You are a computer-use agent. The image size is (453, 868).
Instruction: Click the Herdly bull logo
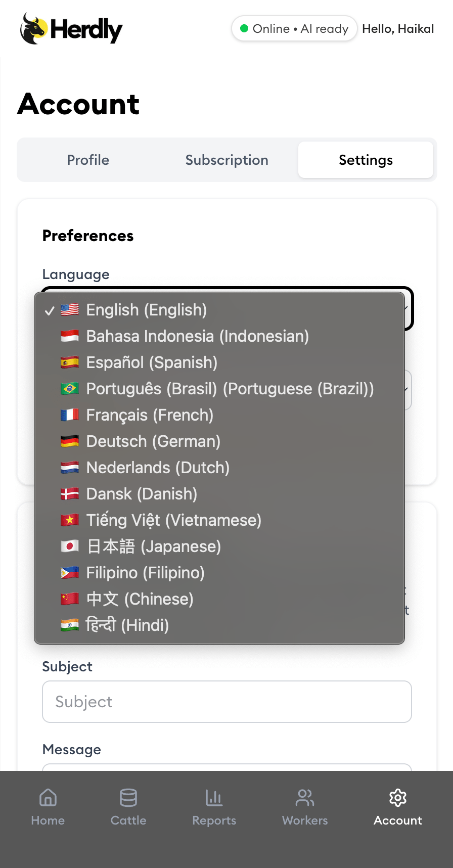(x=33, y=29)
